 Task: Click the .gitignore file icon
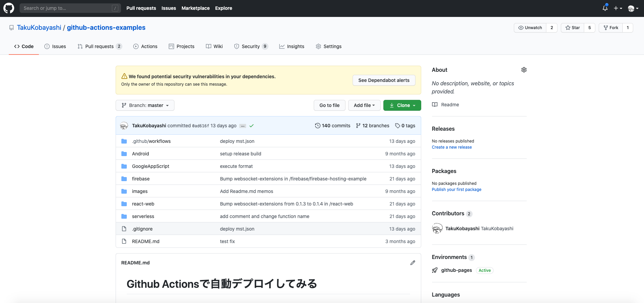[124, 229]
